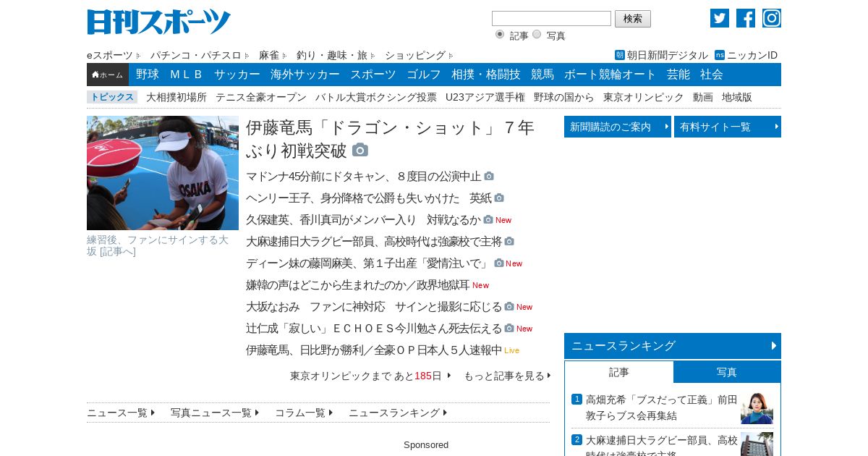
Task: Open テニス全豪オープン topic link
Action: click(x=261, y=97)
